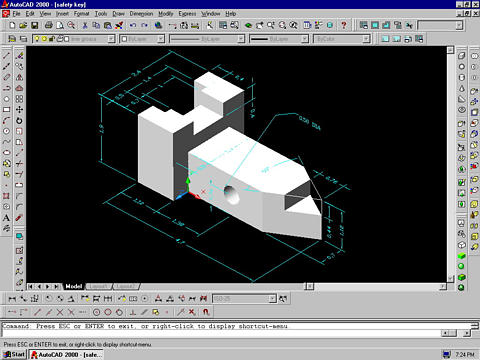Viewport: 480px width, 360px height.
Task: Undo the last action
Action: coord(133,25)
